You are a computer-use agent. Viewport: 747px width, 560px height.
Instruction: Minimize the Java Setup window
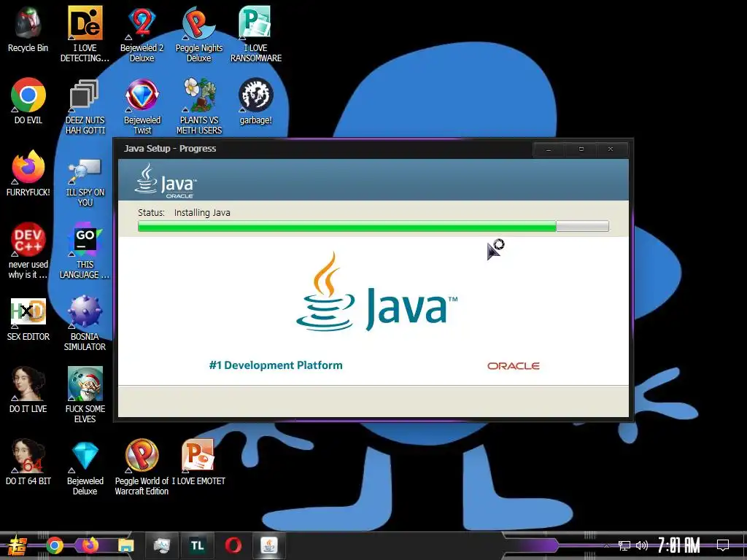coord(549,149)
